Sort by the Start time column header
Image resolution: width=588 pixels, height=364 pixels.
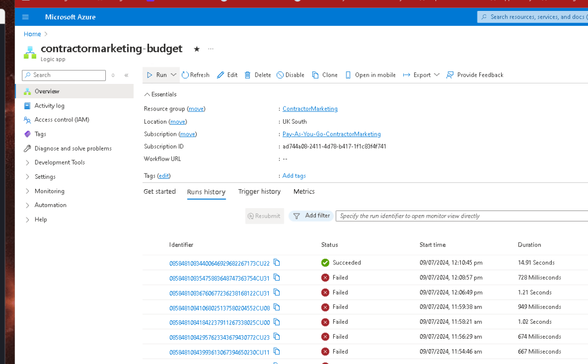pyautogui.click(x=433, y=245)
